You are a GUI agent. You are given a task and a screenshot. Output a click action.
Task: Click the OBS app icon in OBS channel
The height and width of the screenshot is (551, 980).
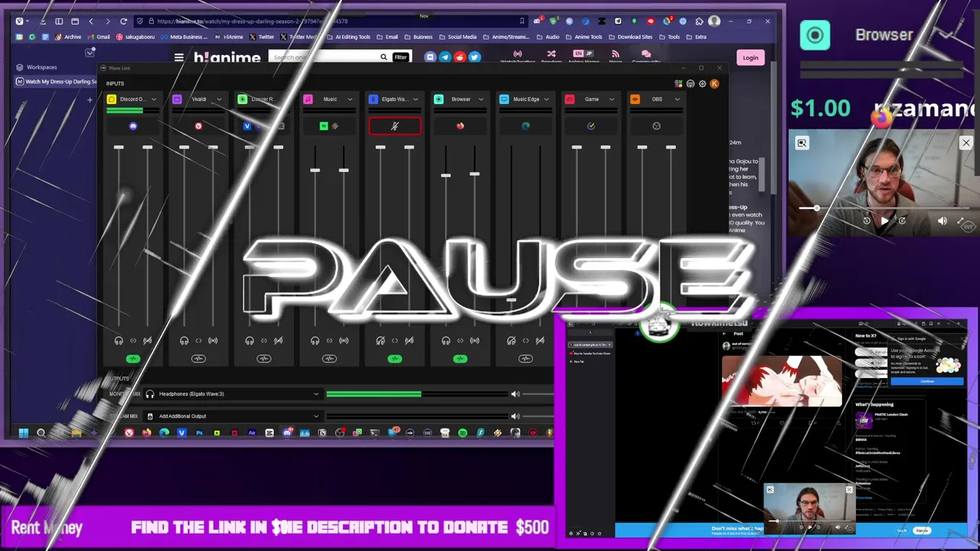click(x=656, y=126)
